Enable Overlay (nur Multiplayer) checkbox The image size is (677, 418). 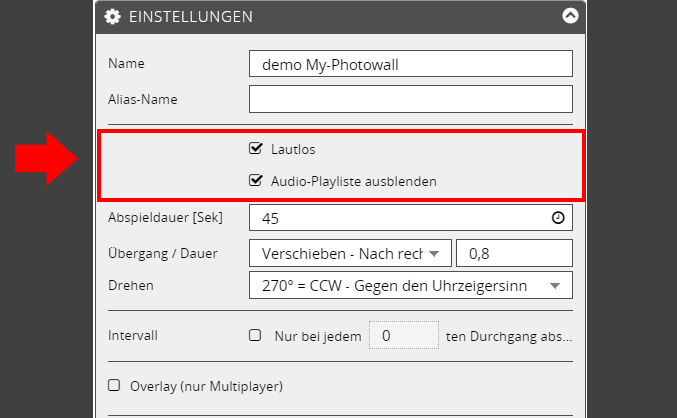[x=114, y=385]
